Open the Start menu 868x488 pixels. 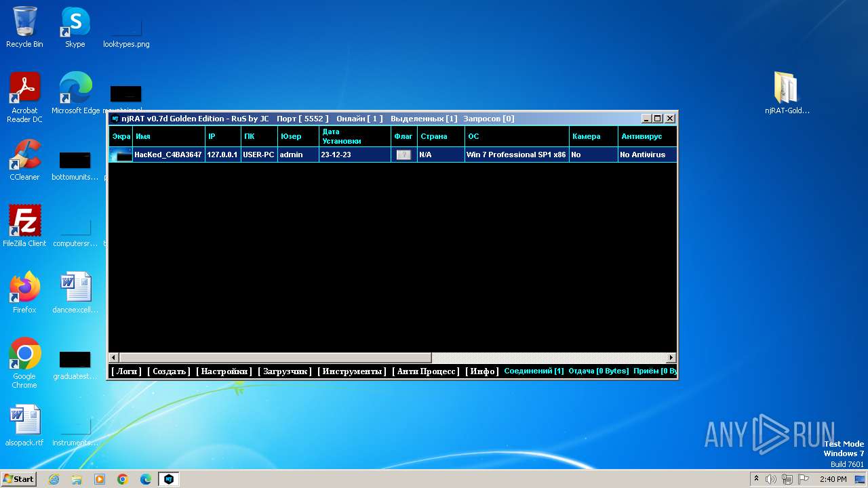[18, 479]
